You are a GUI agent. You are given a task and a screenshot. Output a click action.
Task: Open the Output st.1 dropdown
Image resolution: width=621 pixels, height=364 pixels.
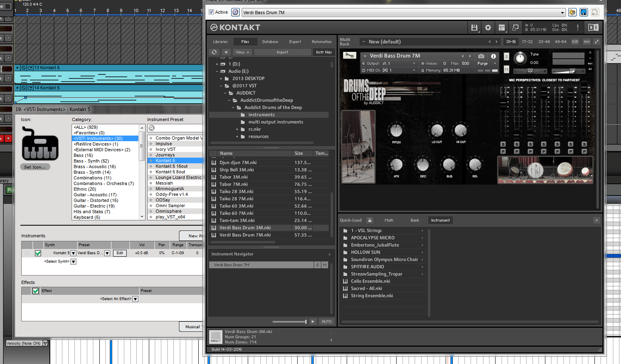point(389,63)
